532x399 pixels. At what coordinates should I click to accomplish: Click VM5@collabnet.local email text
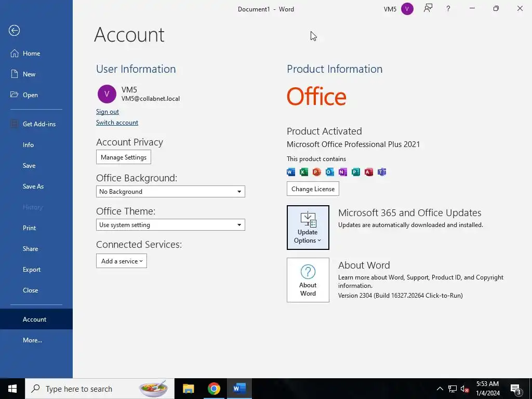[151, 99]
